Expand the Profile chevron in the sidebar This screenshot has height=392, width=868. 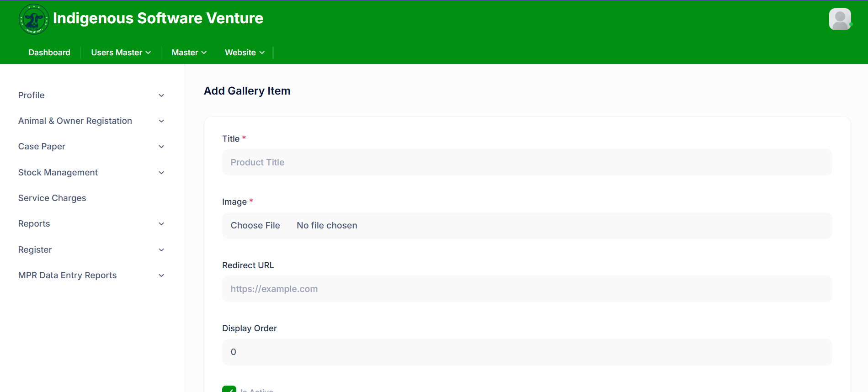pyautogui.click(x=161, y=95)
